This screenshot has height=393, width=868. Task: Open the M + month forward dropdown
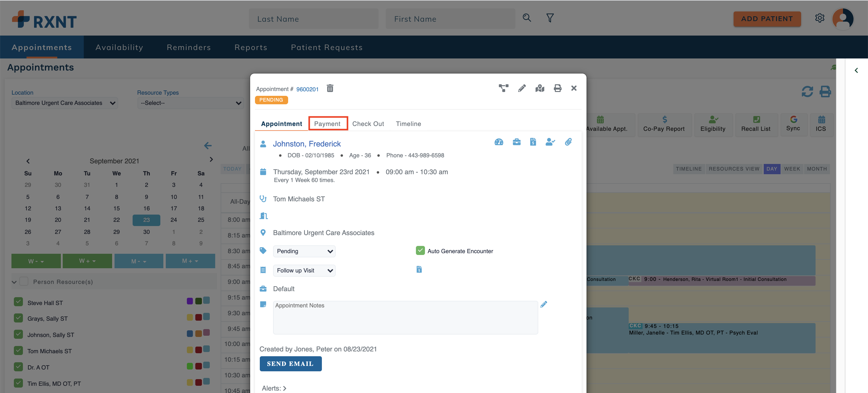point(190,261)
